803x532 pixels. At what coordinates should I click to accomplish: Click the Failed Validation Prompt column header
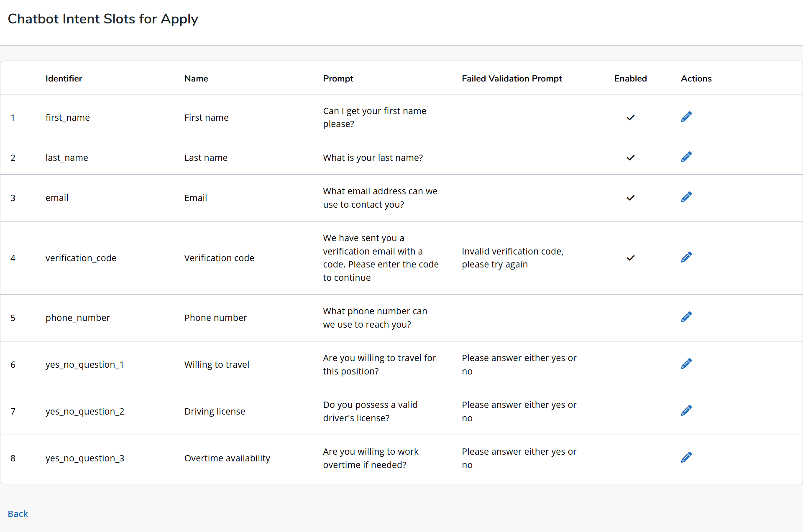[x=511, y=79]
